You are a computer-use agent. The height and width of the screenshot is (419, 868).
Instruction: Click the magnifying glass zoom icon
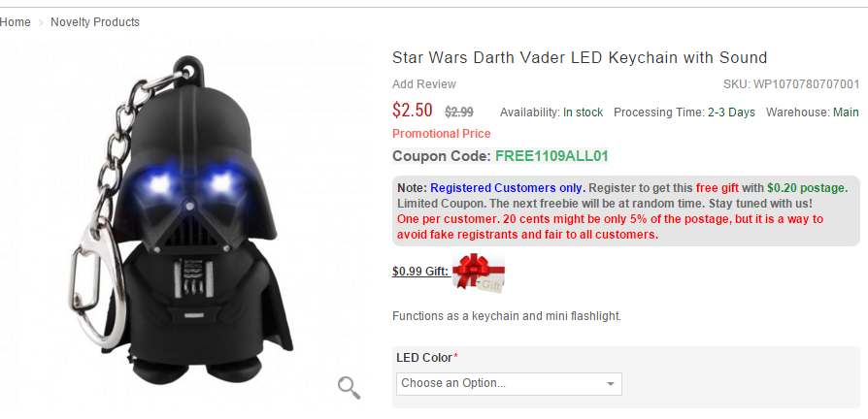pos(350,388)
